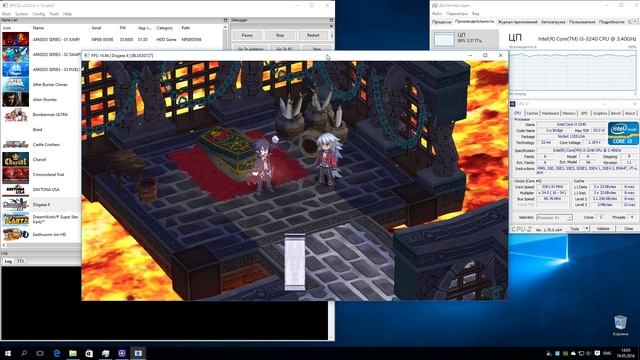The height and width of the screenshot is (360, 640).
Task: Click the Restart button in Debugger
Action: point(313,36)
